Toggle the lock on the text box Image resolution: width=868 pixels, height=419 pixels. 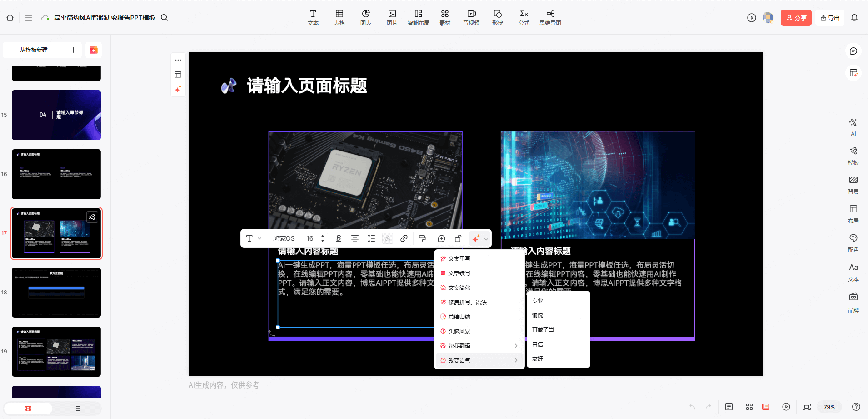pyautogui.click(x=458, y=238)
